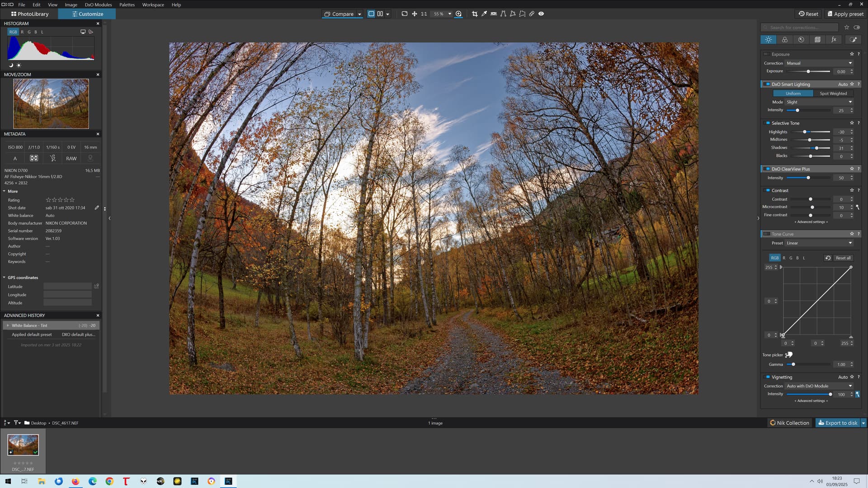Open the fx Effects palette tab
The image size is (868, 488).
coord(834,40)
